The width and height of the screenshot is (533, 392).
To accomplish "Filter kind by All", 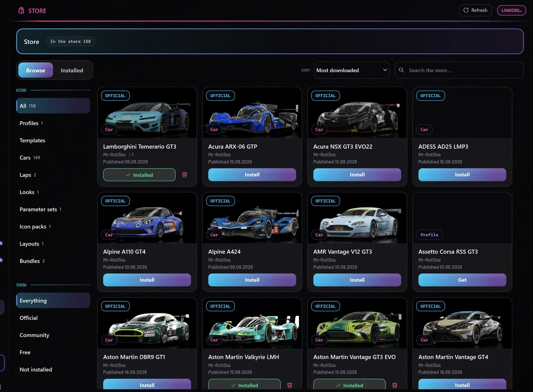I will point(53,106).
